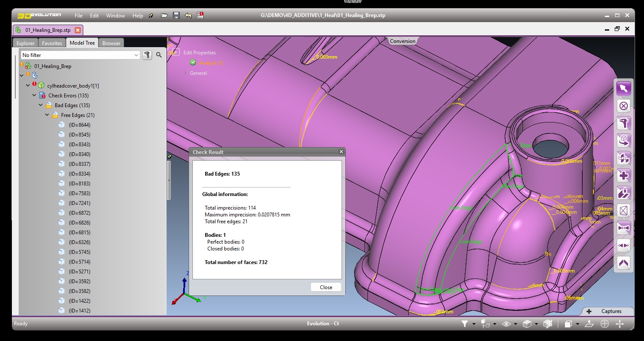Open the shading cube icon in status bar
This screenshot has height=341, width=644.
click(x=527, y=324)
